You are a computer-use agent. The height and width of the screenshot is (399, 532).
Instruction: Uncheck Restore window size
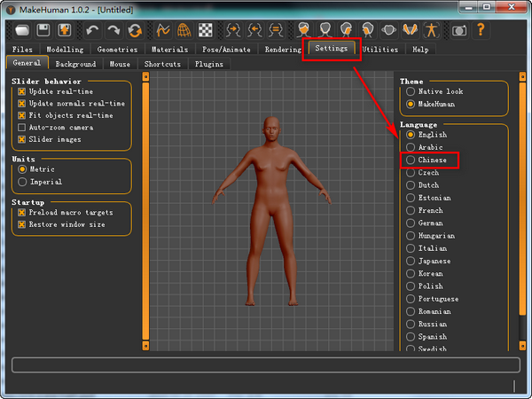coord(22,224)
